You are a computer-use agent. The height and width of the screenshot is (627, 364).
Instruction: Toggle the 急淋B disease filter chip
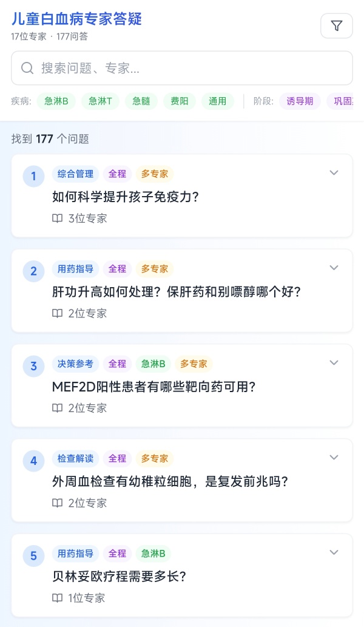pos(56,101)
